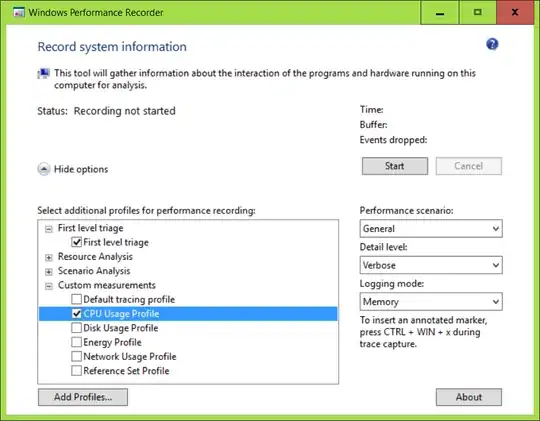Enable the Network Usage Profile checkbox
This screenshot has height=421, width=540.
point(76,356)
